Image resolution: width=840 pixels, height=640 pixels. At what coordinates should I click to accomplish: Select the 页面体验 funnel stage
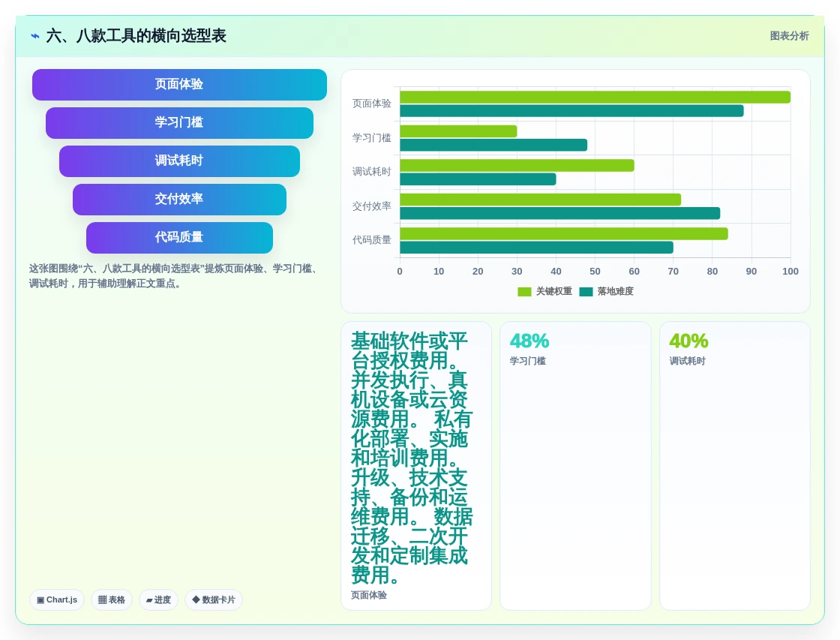(x=179, y=85)
